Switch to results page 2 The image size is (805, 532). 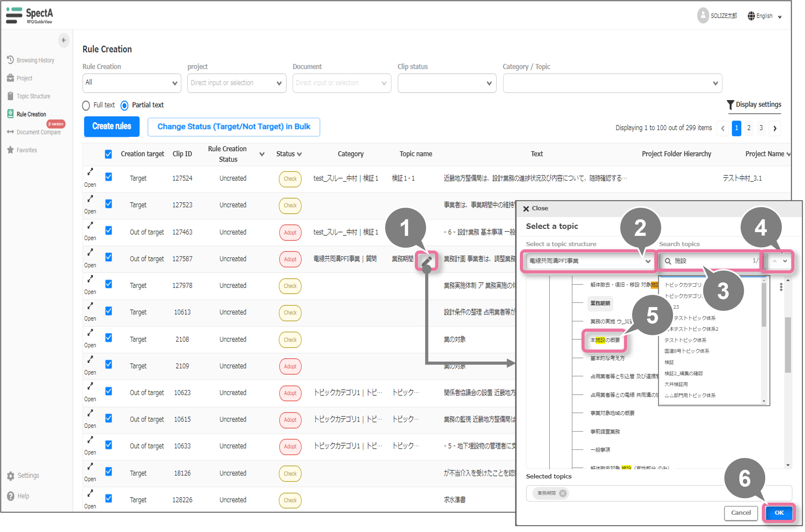tap(749, 128)
